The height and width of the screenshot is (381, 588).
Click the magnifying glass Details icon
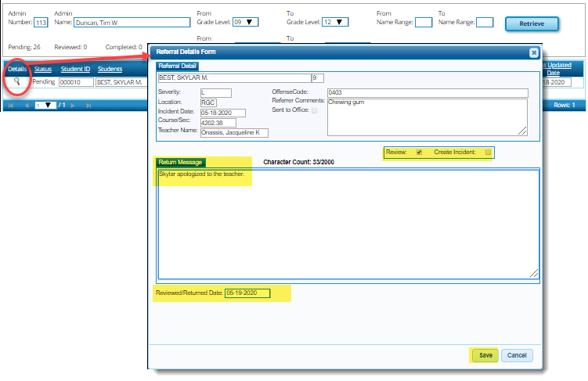[x=16, y=81]
